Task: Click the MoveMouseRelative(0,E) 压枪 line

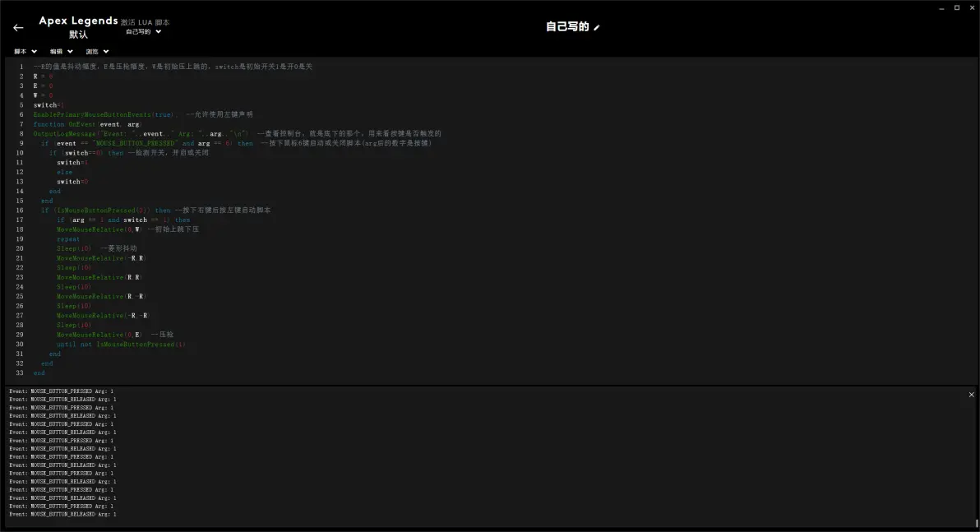Action: point(115,335)
